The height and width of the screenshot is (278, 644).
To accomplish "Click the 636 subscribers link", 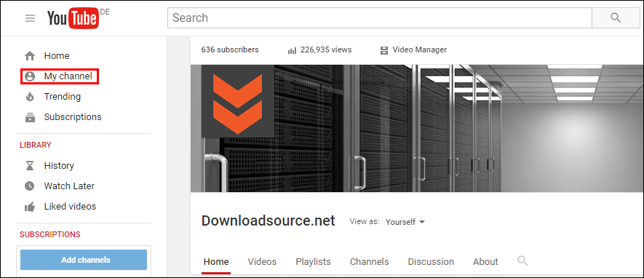I will tap(230, 49).
